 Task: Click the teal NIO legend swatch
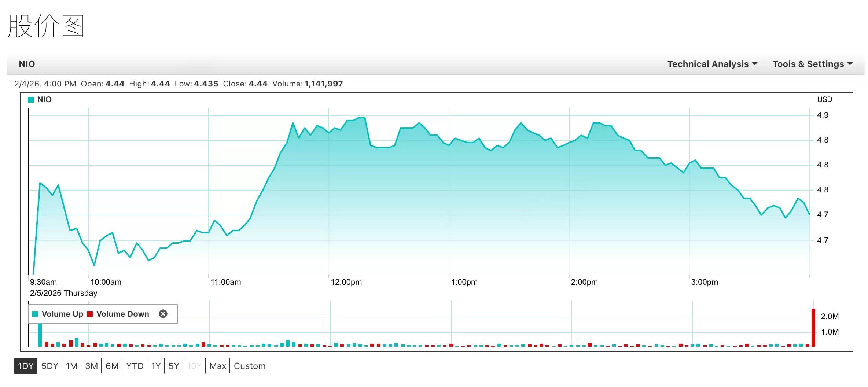point(31,100)
